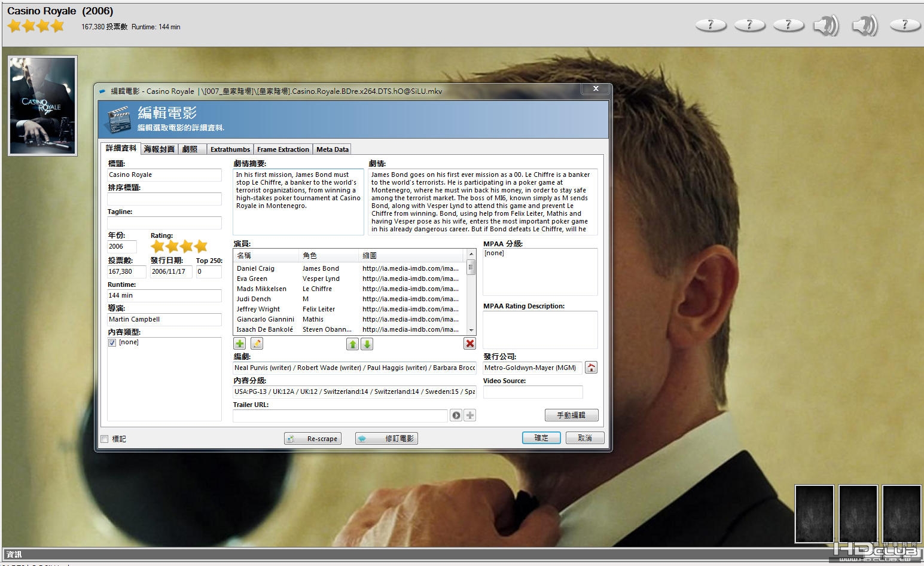Viewport: 924px width, 566px height.
Task: Click the Casino Royale poster thumbnail
Action: pos(42,106)
